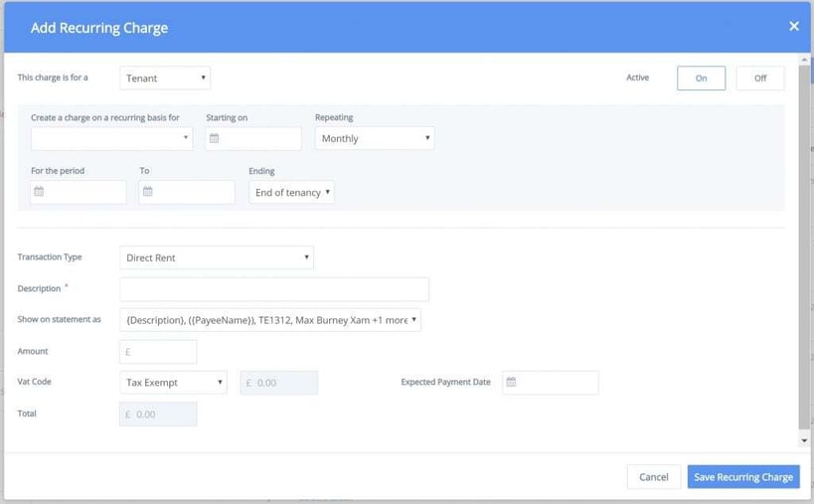The height and width of the screenshot is (504, 814).
Task: Click the scrollbar down arrow
Action: click(x=804, y=440)
